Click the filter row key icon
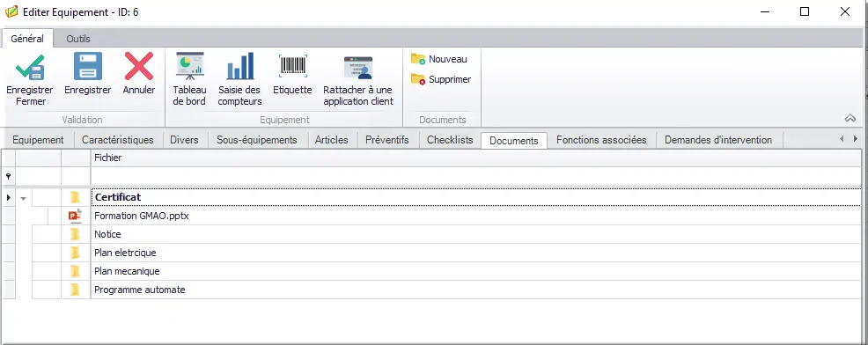The height and width of the screenshot is (345, 868). [8, 176]
